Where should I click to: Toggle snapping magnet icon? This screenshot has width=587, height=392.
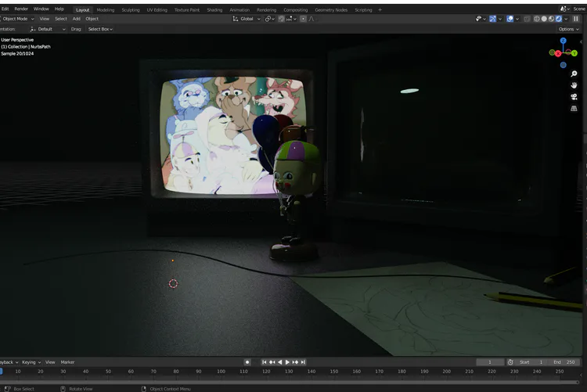(x=281, y=19)
